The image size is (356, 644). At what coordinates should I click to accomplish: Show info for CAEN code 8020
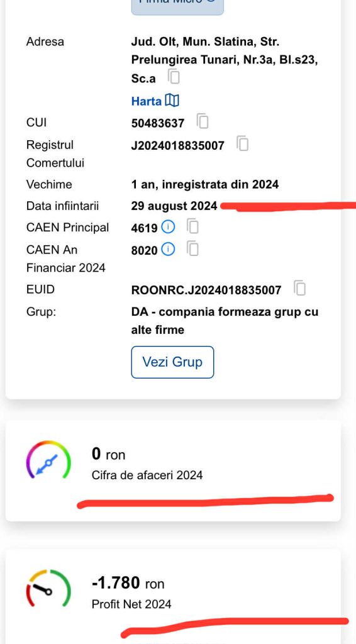(168, 249)
